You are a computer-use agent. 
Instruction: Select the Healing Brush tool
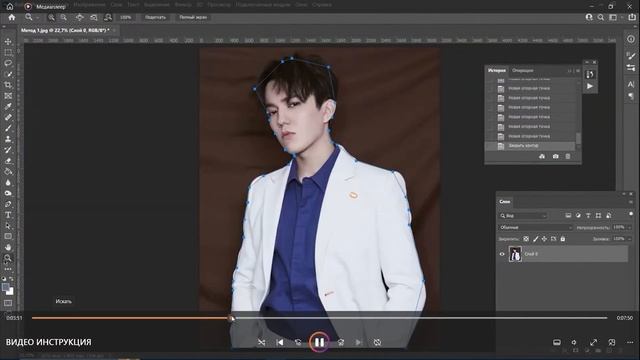pos(8,118)
